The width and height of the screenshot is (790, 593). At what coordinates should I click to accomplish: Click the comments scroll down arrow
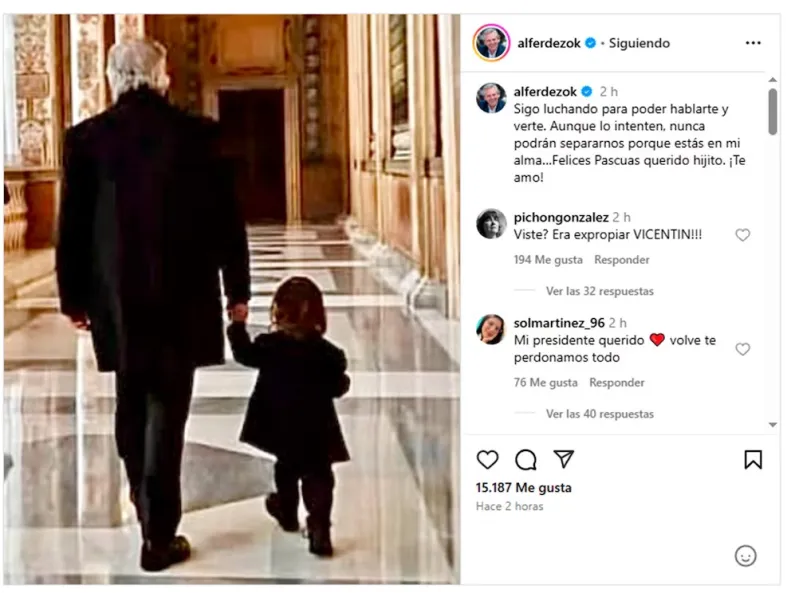772,425
